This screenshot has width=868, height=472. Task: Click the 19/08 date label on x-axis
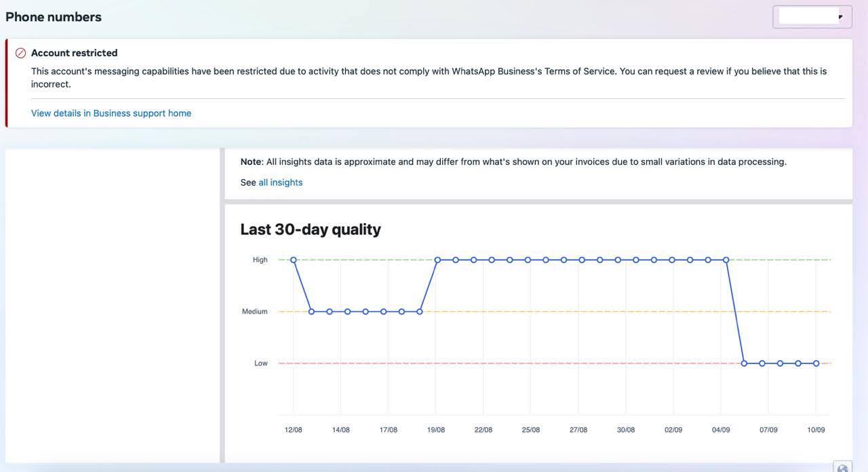436,430
